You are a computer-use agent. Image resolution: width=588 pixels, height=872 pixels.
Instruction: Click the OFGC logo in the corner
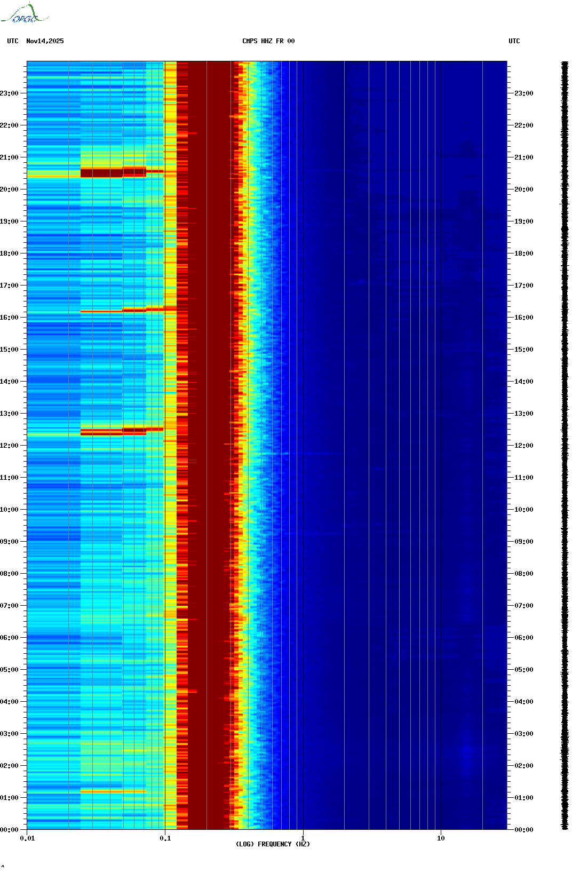pyautogui.click(x=25, y=14)
